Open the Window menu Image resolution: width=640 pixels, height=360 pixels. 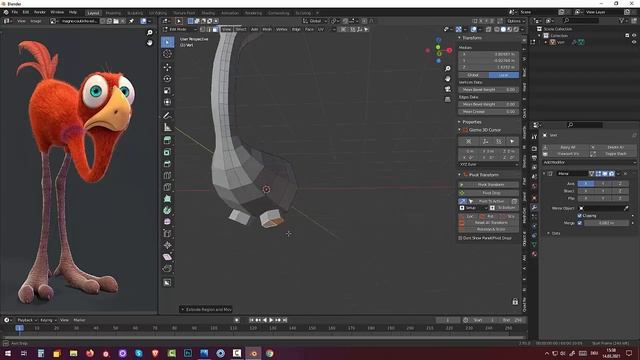pos(57,12)
